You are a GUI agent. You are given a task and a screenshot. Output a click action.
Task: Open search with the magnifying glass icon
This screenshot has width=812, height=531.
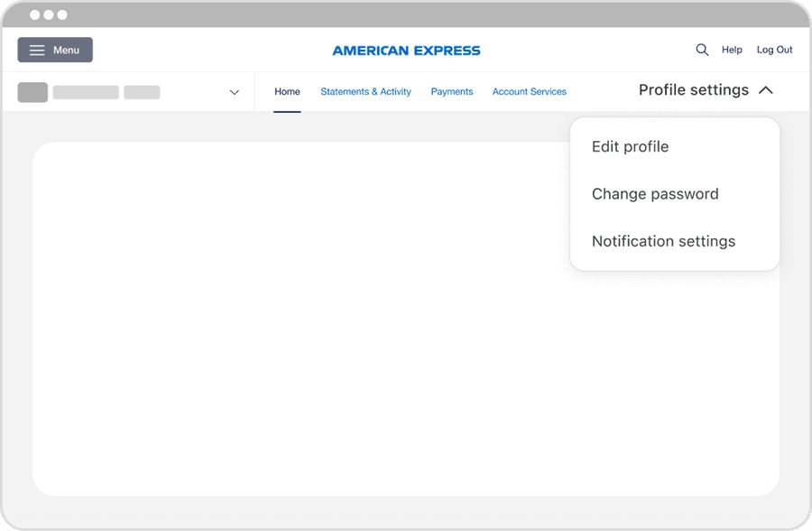point(702,50)
